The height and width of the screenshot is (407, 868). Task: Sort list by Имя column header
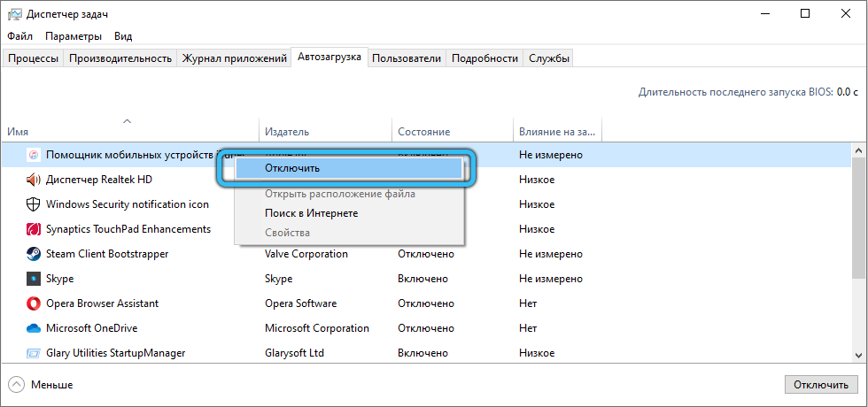tap(128, 131)
